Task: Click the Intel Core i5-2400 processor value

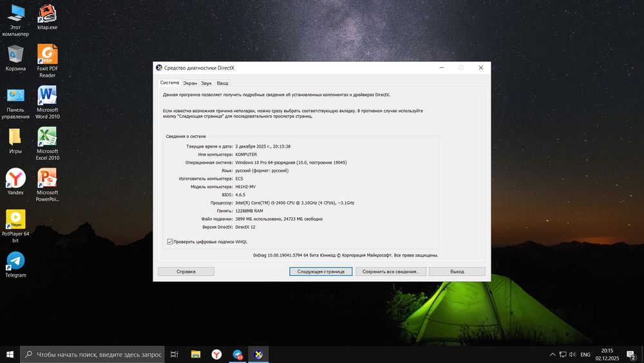Action: point(294,202)
